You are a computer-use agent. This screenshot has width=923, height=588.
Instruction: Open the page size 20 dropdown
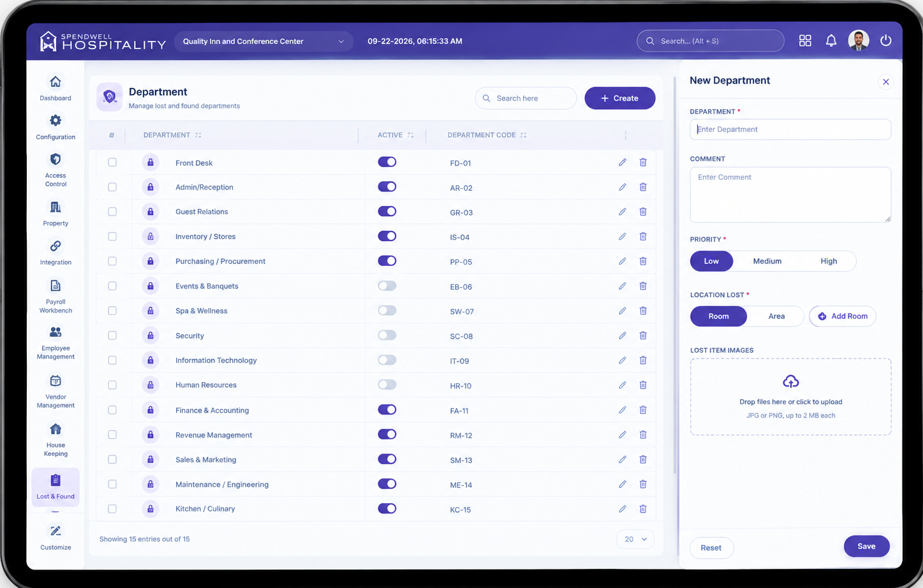click(x=635, y=539)
